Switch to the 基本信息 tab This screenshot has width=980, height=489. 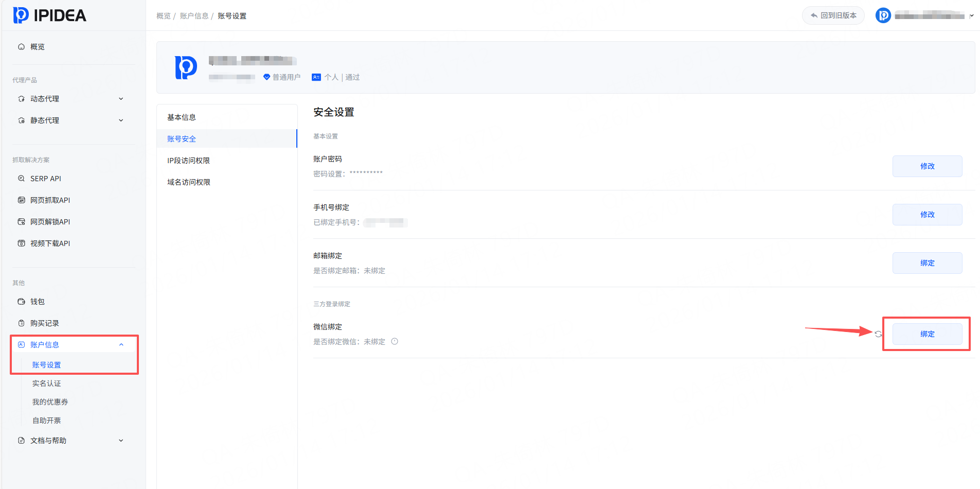pyautogui.click(x=182, y=117)
